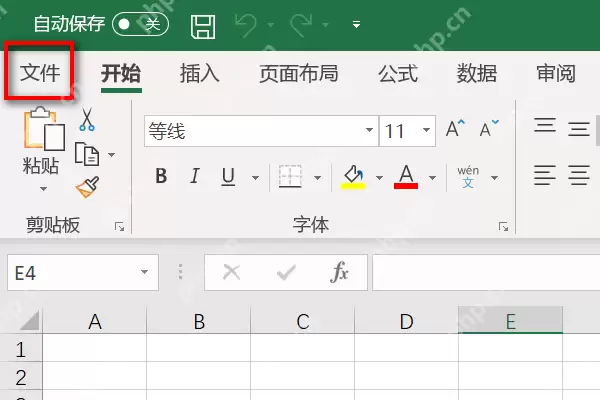Click the Paste clipboard icon

43,129
